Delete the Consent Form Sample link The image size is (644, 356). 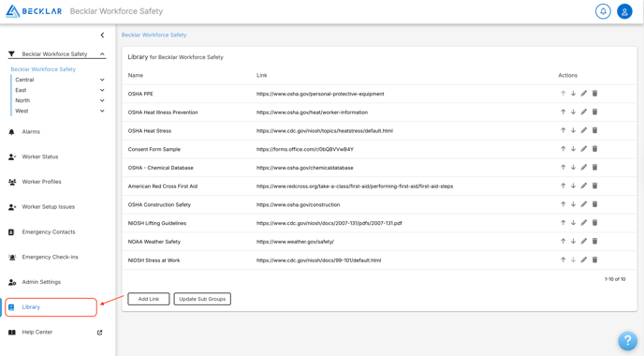coord(594,149)
